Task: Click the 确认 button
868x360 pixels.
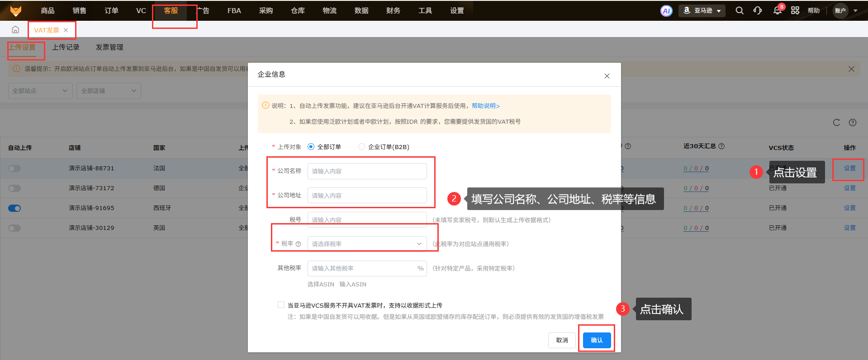Action: tap(597, 340)
